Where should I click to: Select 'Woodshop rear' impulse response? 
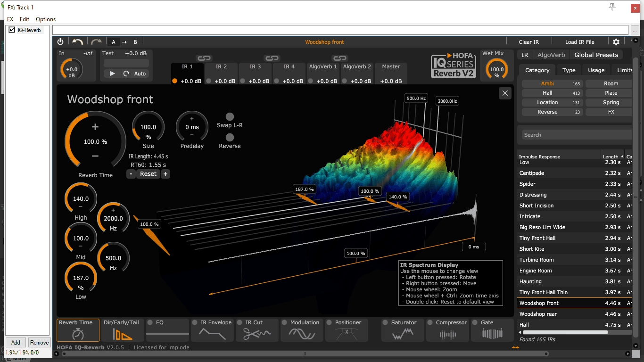[574, 314]
